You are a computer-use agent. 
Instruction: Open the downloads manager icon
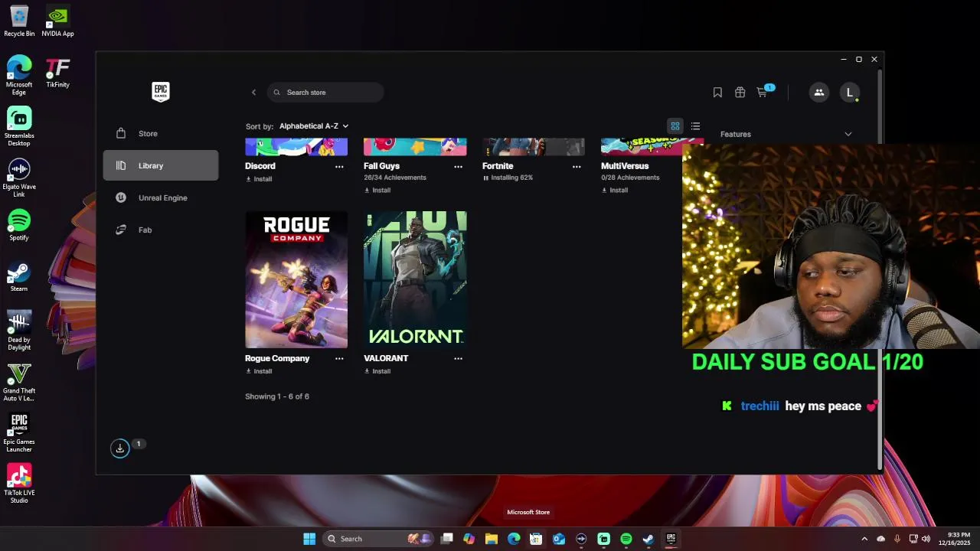pos(119,448)
